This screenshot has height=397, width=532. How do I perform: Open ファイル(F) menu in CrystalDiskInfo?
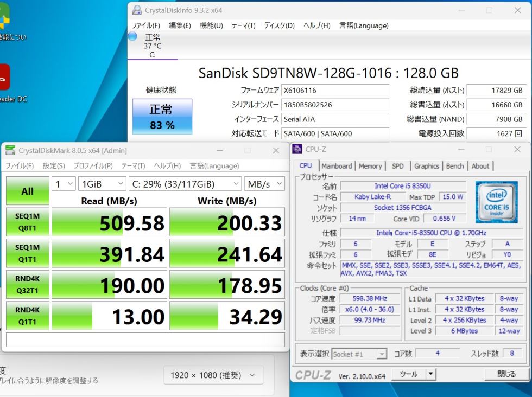[x=146, y=25]
